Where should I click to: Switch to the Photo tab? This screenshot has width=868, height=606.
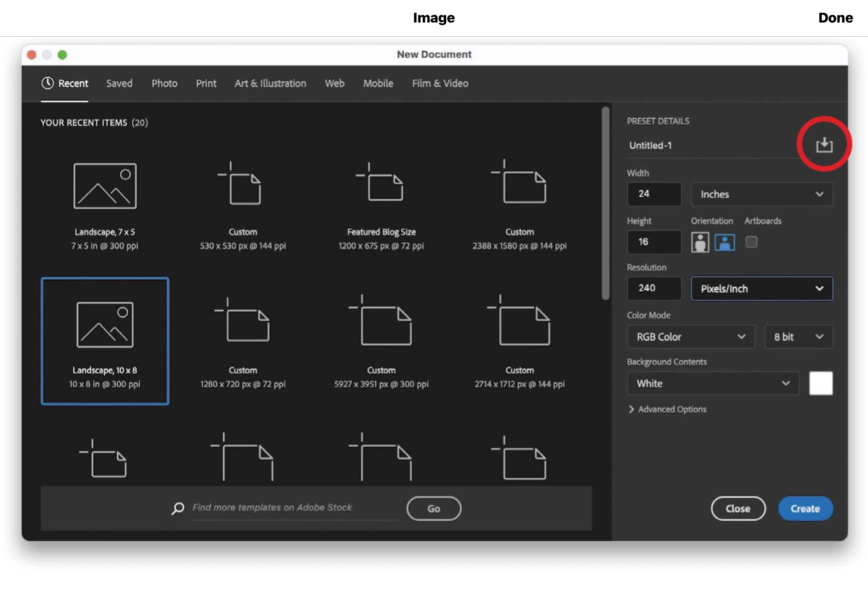(164, 83)
